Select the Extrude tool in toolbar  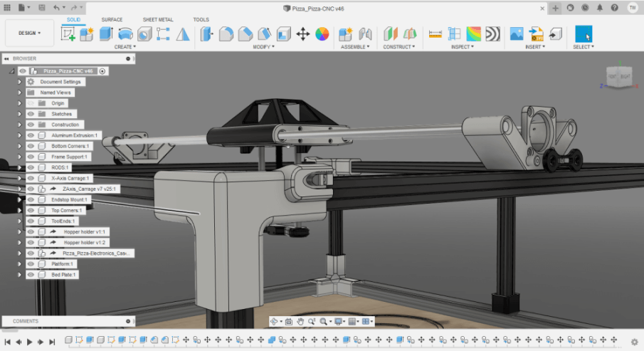click(106, 33)
